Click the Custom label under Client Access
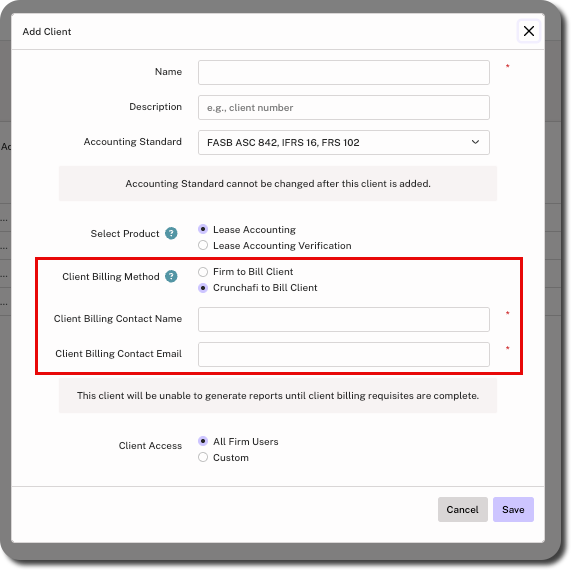 coord(231,458)
